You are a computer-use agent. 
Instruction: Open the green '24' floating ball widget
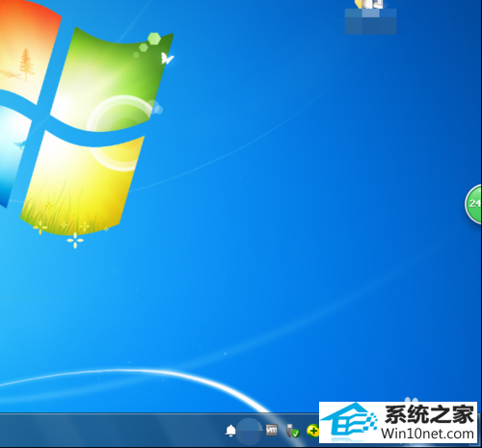click(473, 203)
